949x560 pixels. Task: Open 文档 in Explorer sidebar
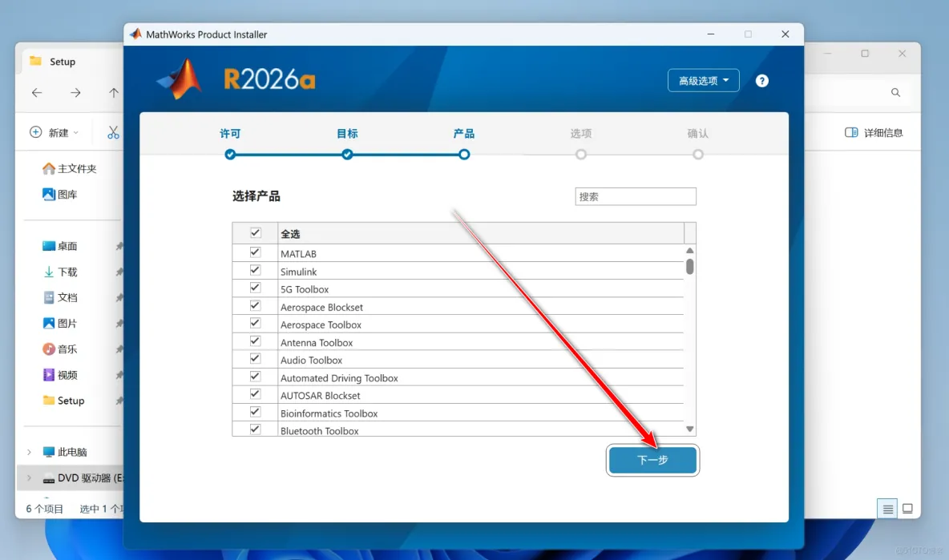60,297
